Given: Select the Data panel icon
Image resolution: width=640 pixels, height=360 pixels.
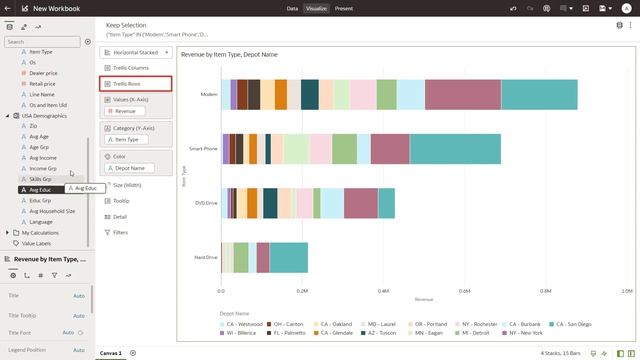Looking at the screenshot, I should [9, 27].
